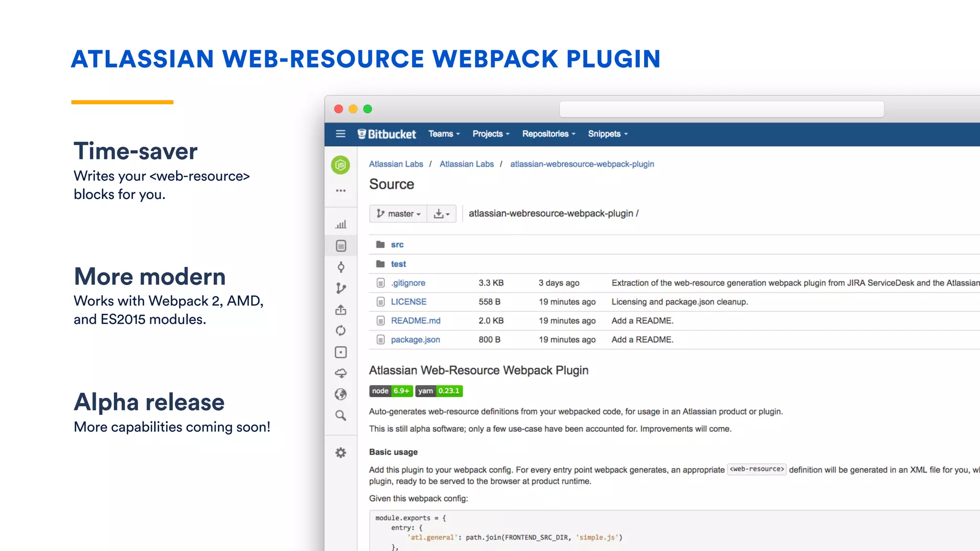Click first Atlassian Labs breadcrumb link
The width and height of the screenshot is (980, 551).
coord(396,164)
